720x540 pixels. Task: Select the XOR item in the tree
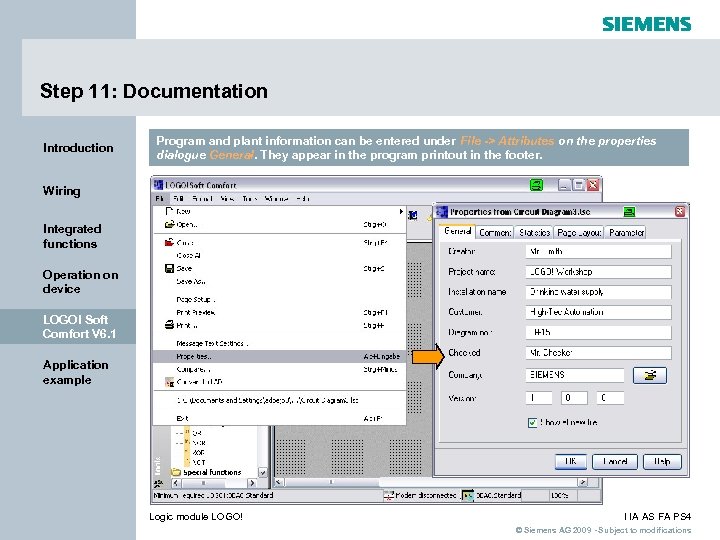[198, 452]
